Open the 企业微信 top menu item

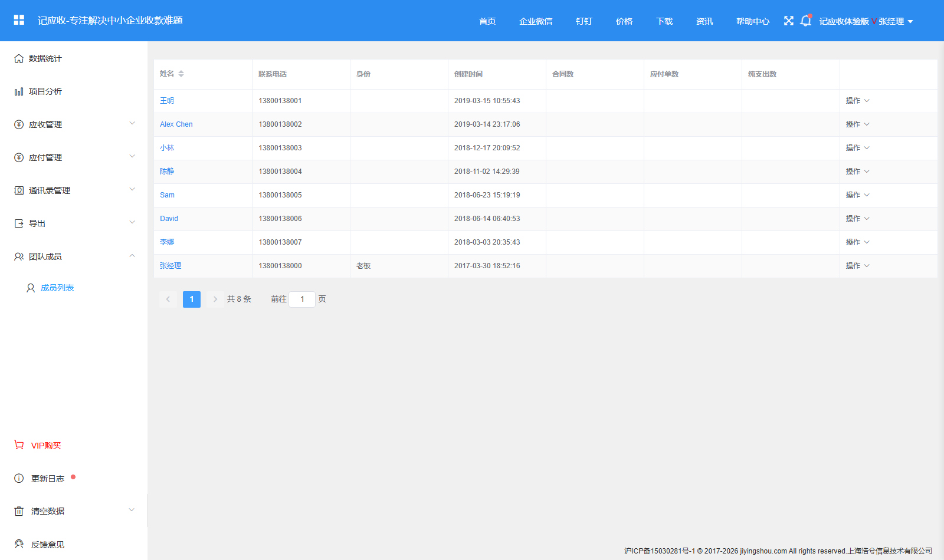click(x=536, y=21)
